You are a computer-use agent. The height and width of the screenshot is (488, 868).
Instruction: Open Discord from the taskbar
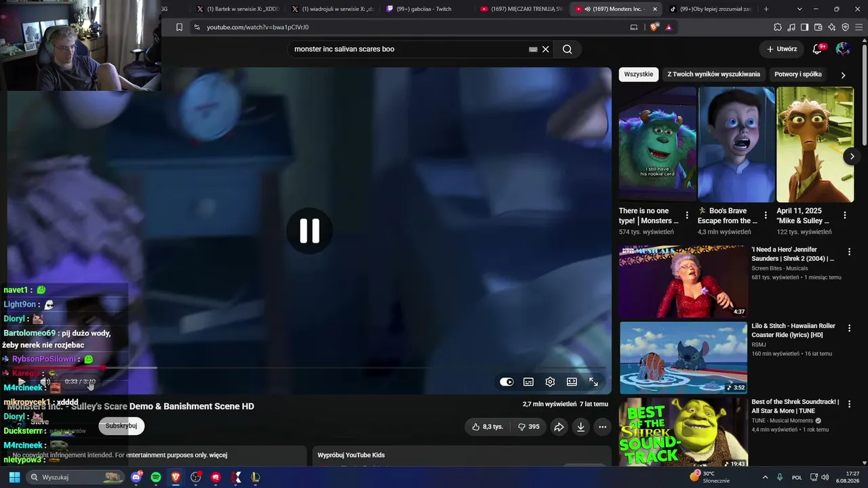[x=136, y=477]
